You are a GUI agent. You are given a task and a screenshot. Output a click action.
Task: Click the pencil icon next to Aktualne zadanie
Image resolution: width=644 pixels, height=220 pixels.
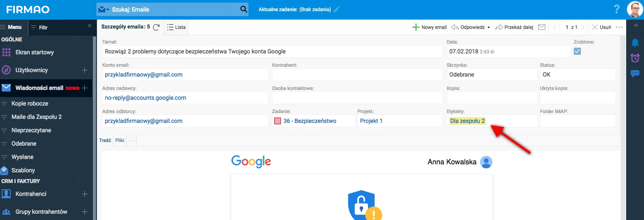(336, 9)
